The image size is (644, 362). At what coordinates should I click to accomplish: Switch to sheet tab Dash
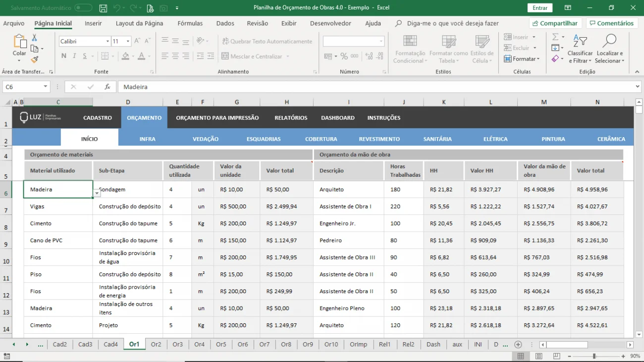point(433,344)
